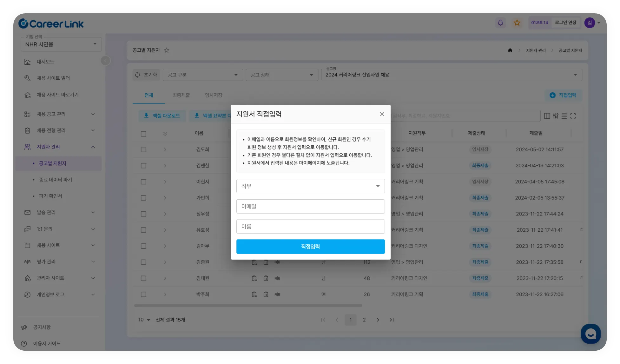Open the chat support bubble
The image size is (620, 364).
click(x=590, y=334)
